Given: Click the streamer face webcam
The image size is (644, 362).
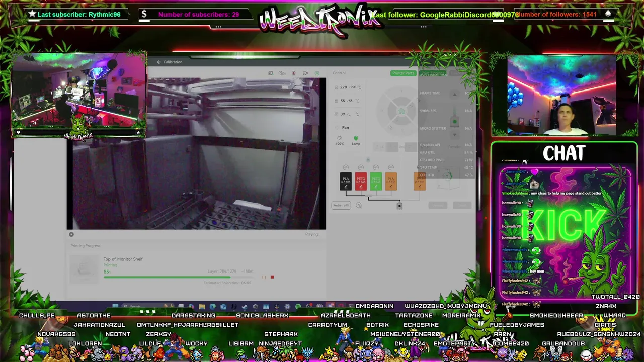Looking at the screenshot, I should click(562, 96).
